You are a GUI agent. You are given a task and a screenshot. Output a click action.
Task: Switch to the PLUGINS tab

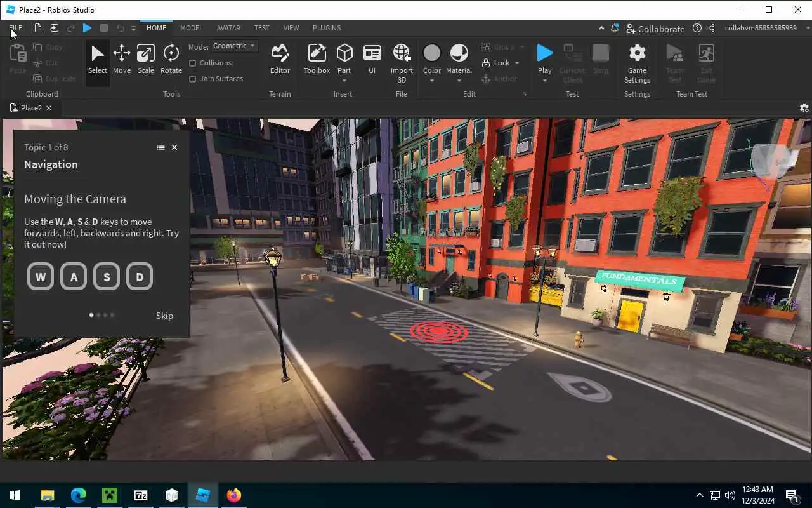(x=327, y=28)
